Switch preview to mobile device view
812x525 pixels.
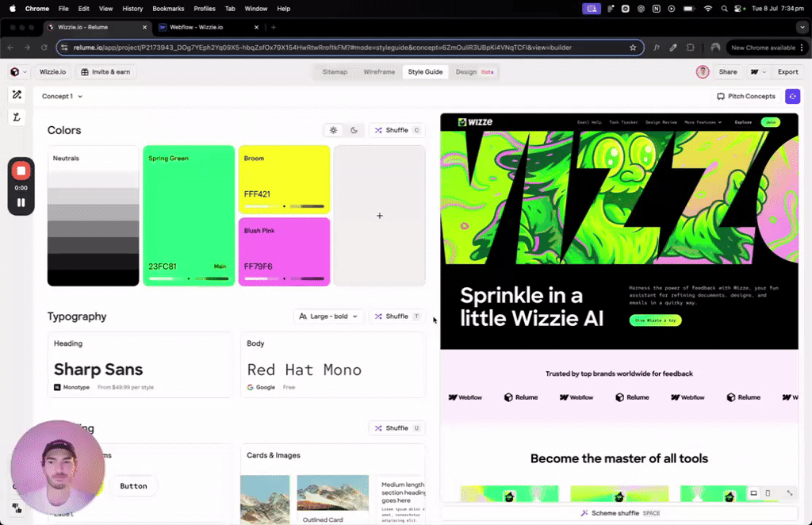pos(768,493)
